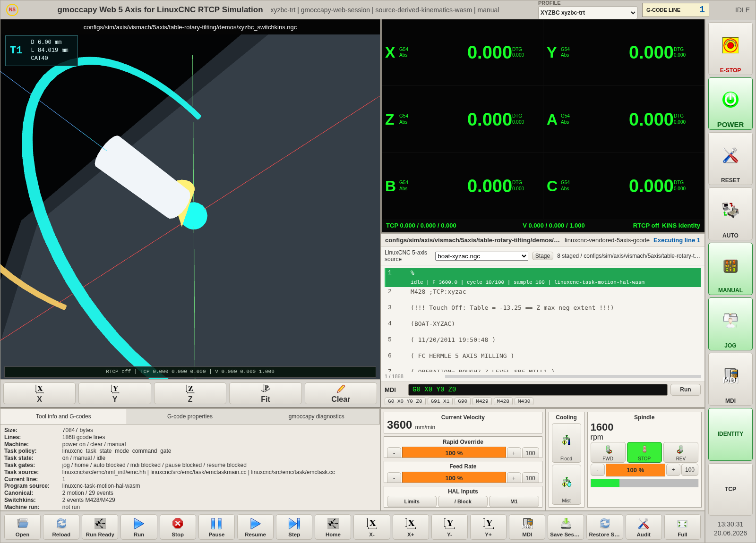
Task: Open the JOG panel
Action: pyautogui.click(x=730, y=324)
